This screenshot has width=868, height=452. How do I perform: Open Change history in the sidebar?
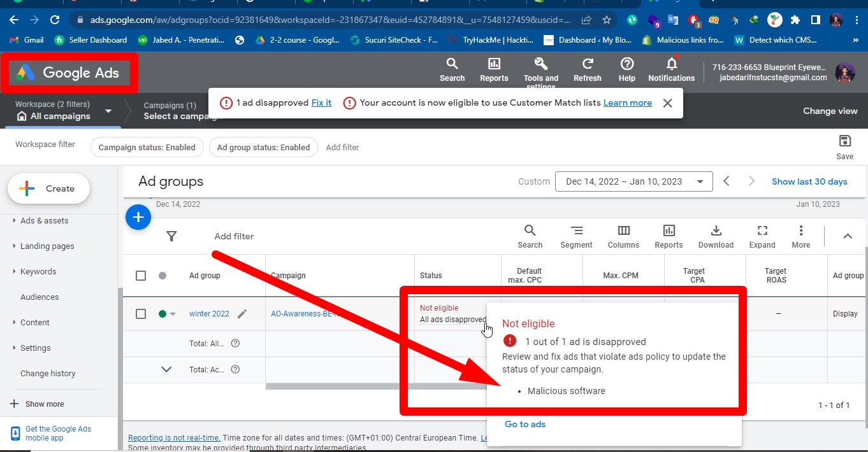coord(48,374)
